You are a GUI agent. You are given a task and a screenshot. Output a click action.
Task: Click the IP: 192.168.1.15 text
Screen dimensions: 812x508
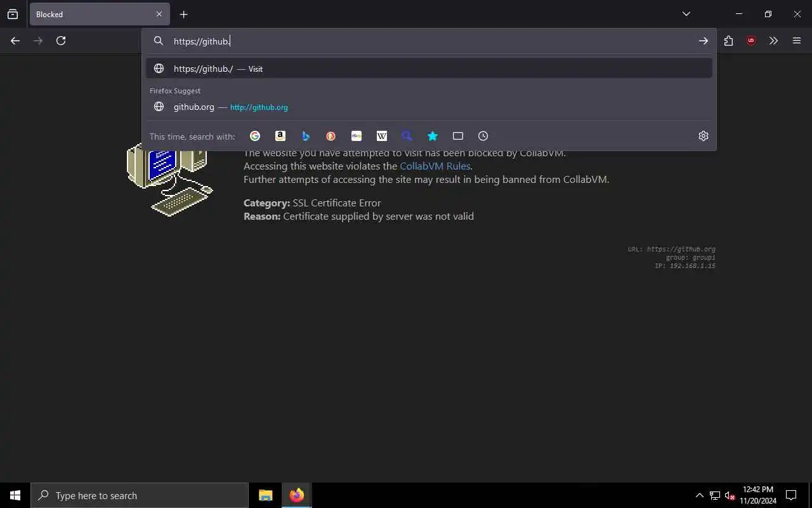pyautogui.click(x=685, y=265)
